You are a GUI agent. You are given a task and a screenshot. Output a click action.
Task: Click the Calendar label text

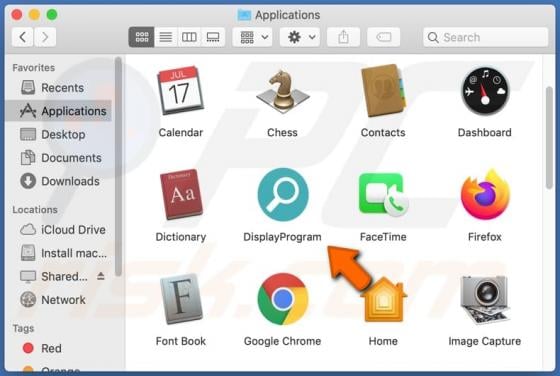pyautogui.click(x=181, y=132)
